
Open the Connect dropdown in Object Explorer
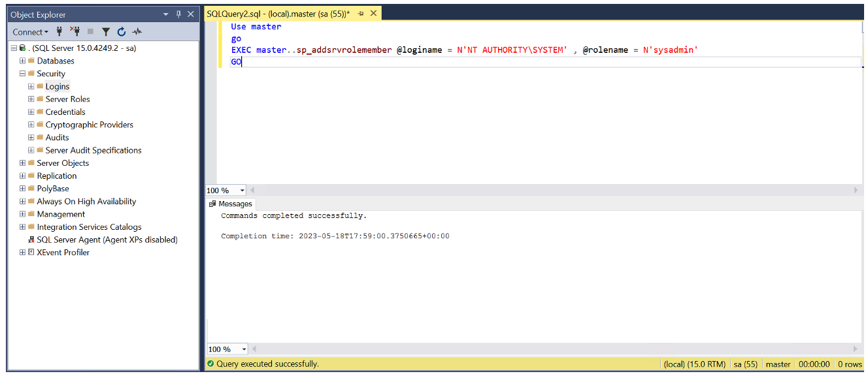(x=30, y=31)
